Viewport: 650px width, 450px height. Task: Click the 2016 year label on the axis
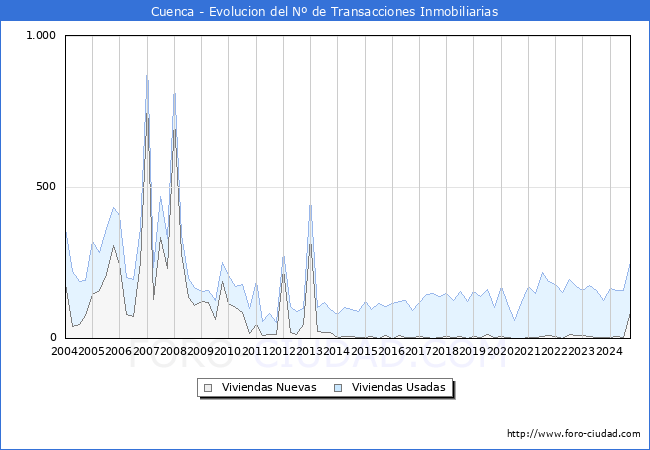pyautogui.click(x=391, y=351)
